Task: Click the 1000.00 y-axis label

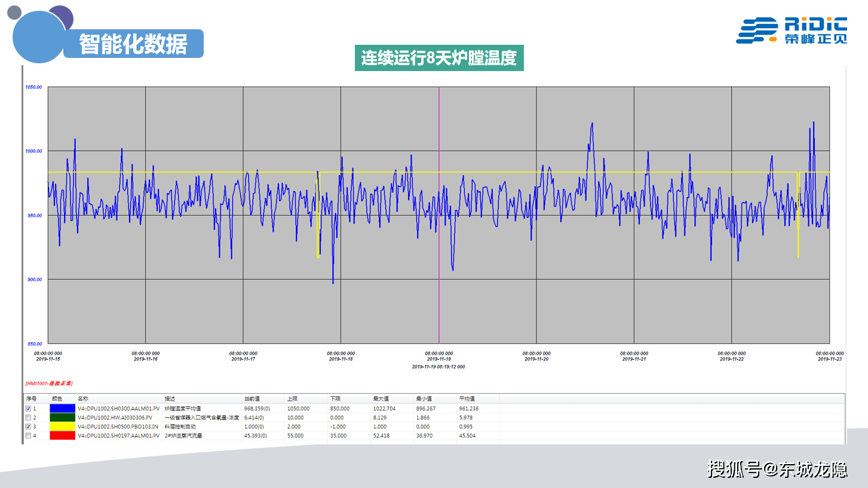Action: (x=33, y=151)
